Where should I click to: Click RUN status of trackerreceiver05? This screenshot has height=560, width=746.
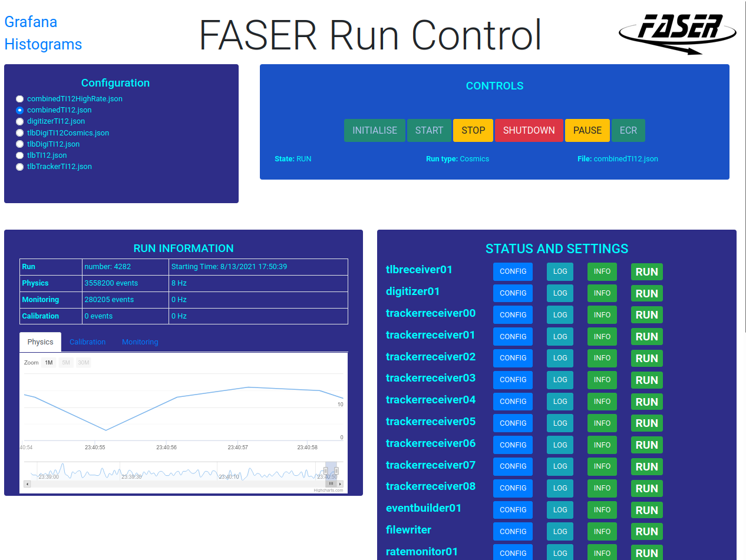[647, 423]
